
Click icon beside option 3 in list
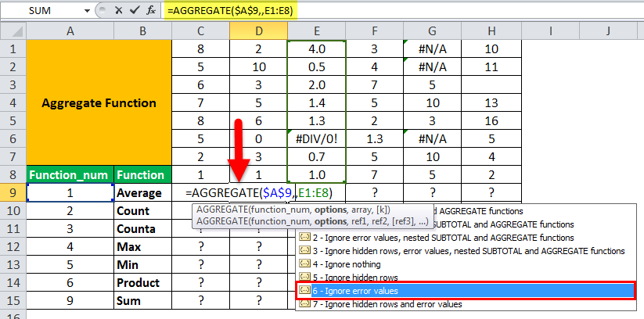tap(304, 251)
